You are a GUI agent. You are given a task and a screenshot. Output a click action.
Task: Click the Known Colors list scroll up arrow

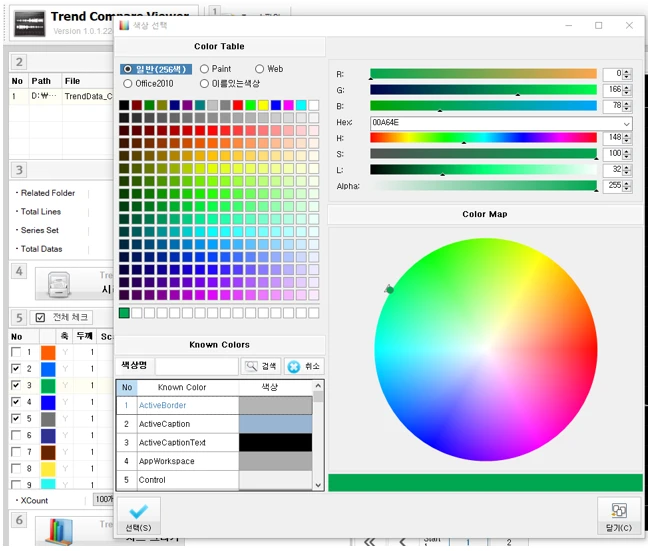tap(318, 385)
